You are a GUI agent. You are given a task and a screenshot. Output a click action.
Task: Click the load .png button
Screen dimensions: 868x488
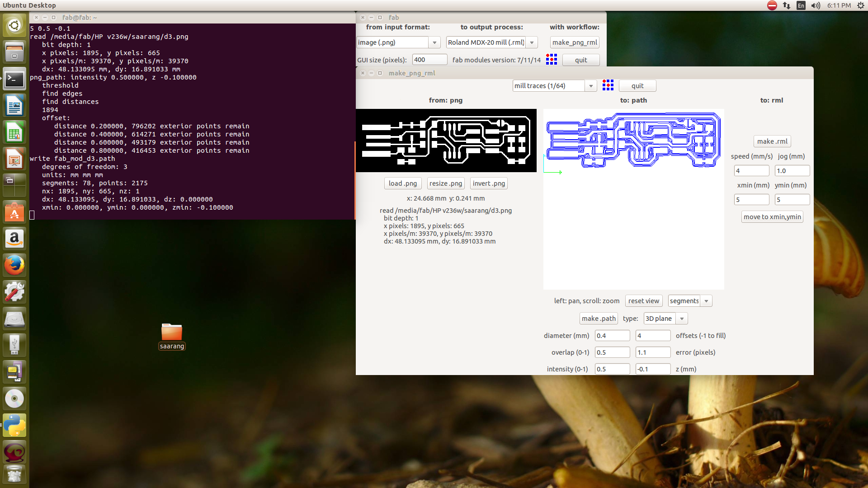point(403,183)
